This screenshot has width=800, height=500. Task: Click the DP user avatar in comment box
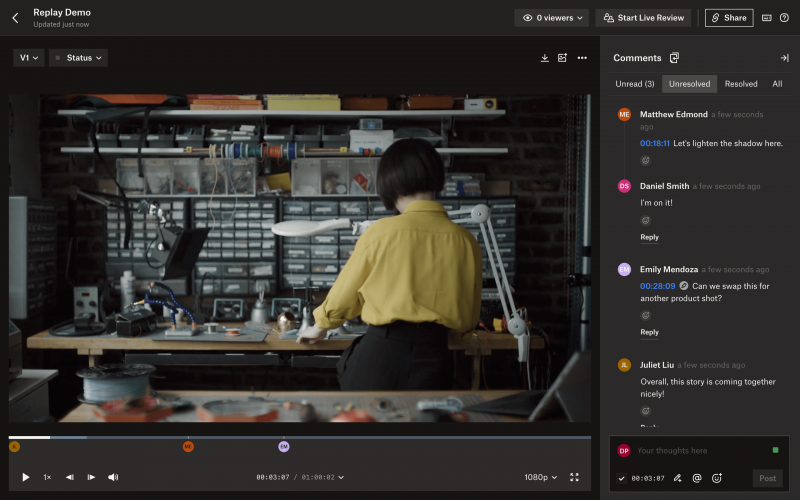point(623,451)
